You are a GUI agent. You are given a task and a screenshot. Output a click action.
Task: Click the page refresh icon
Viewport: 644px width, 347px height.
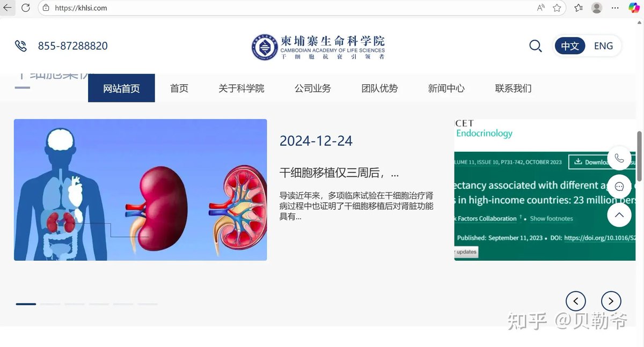pos(25,8)
